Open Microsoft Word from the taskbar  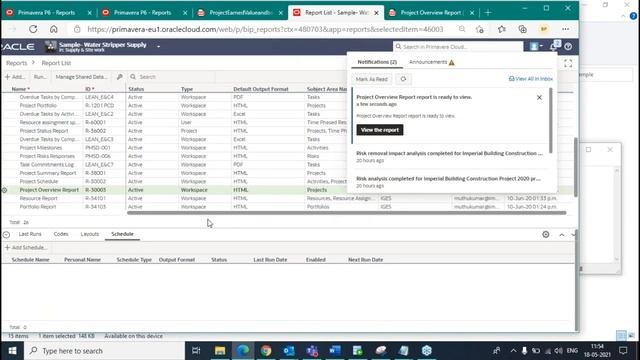335,351
